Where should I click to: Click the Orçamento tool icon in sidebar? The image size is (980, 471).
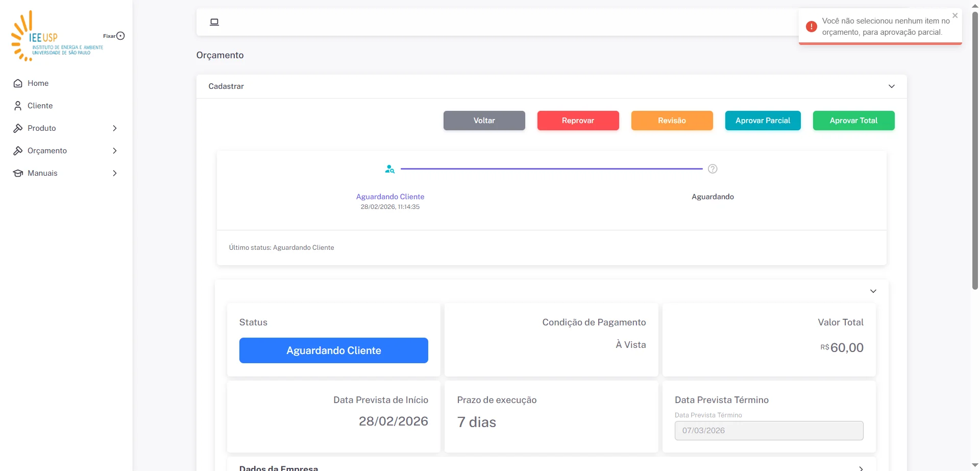tap(18, 151)
